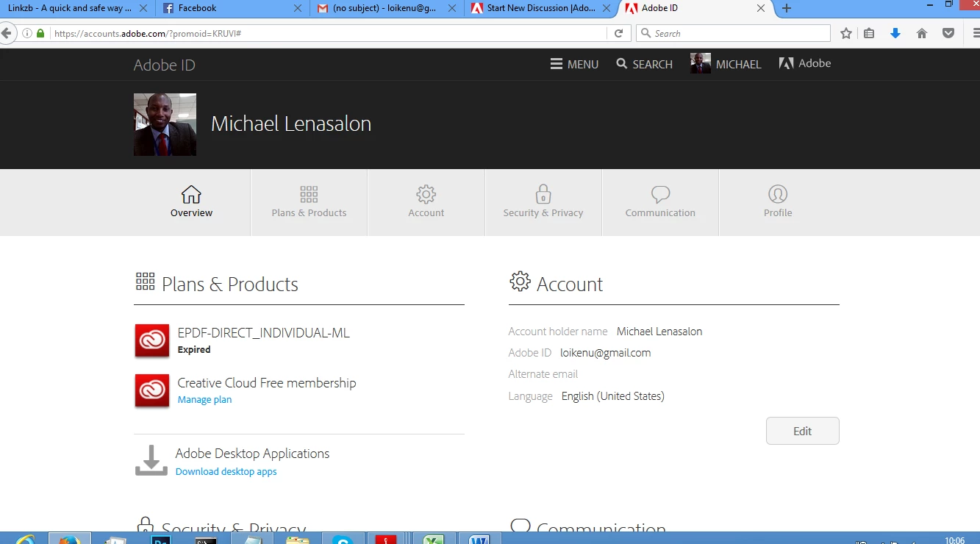Click the Plans & Products section heading

[x=230, y=284]
